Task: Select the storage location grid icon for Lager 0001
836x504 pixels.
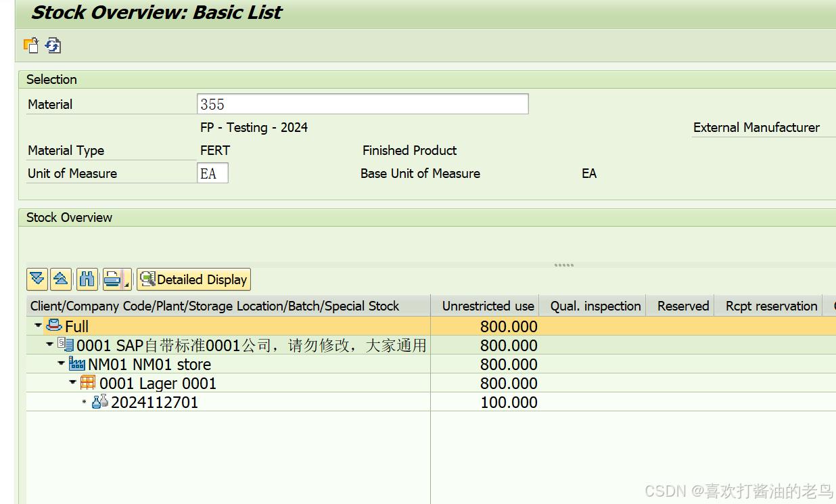Action: pyautogui.click(x=87, y=382)
